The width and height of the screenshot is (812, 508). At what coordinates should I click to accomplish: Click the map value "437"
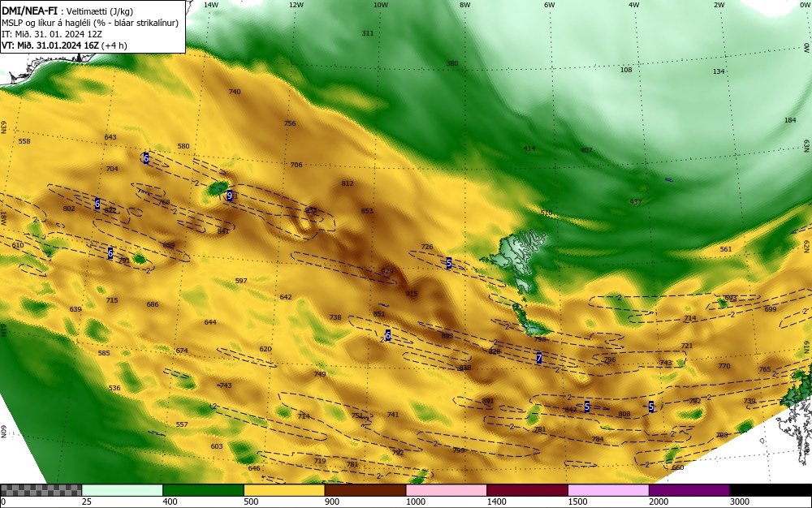636,202
